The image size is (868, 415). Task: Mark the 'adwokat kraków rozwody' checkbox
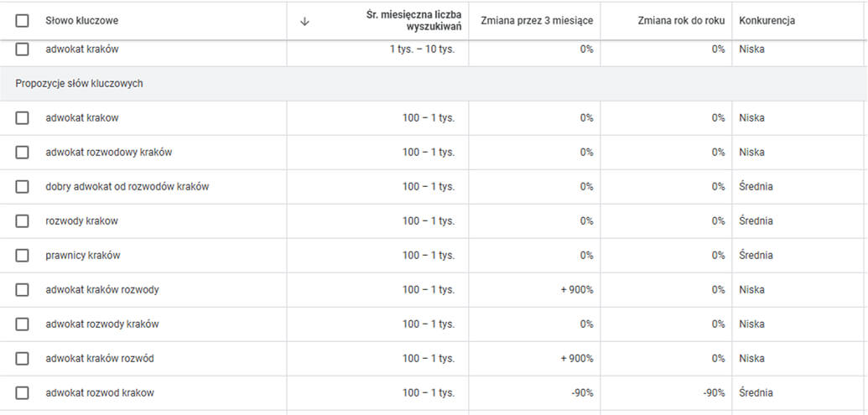coord(23,290)
